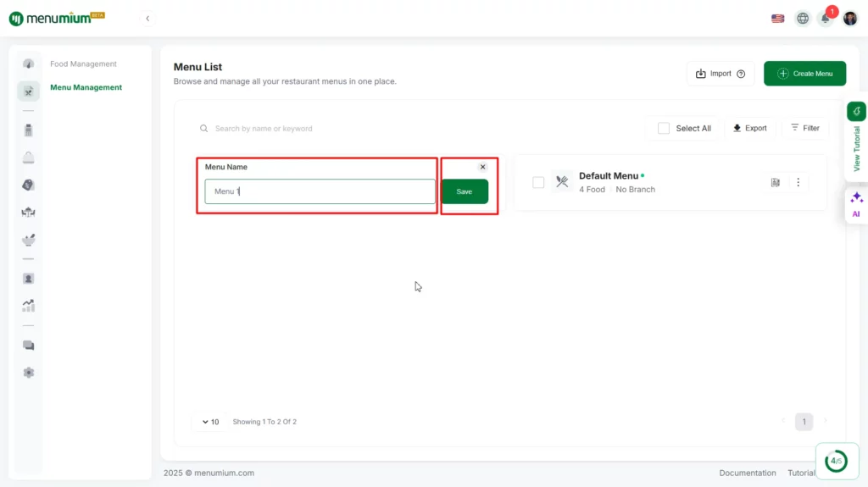Open the green View Tutorial icon
Image resolution: width=868 pixels, height=487 pixels.
(x=856, y=111)
